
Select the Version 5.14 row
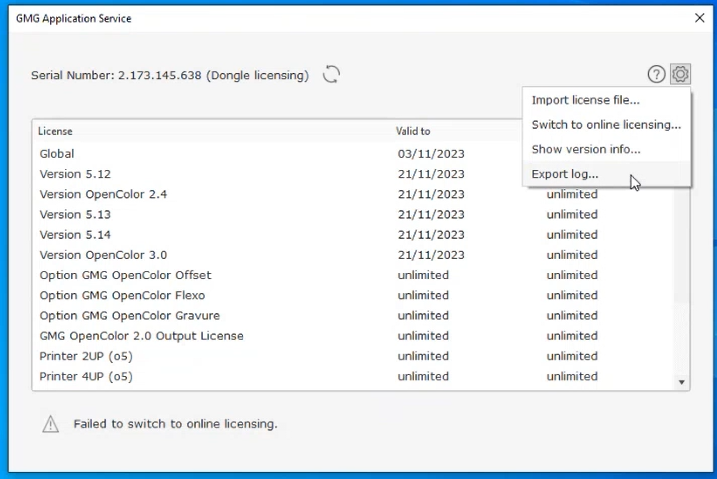click(x=353, y=235)
